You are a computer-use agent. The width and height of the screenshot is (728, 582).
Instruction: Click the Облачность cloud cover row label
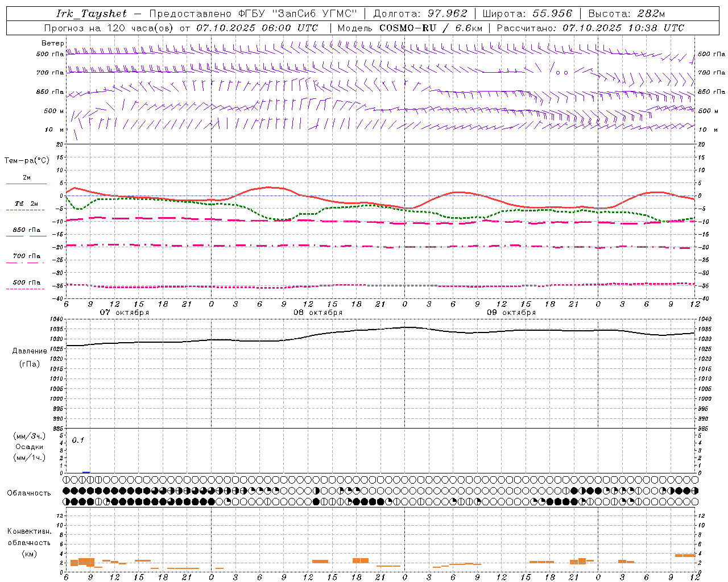(x=29, y=493)
